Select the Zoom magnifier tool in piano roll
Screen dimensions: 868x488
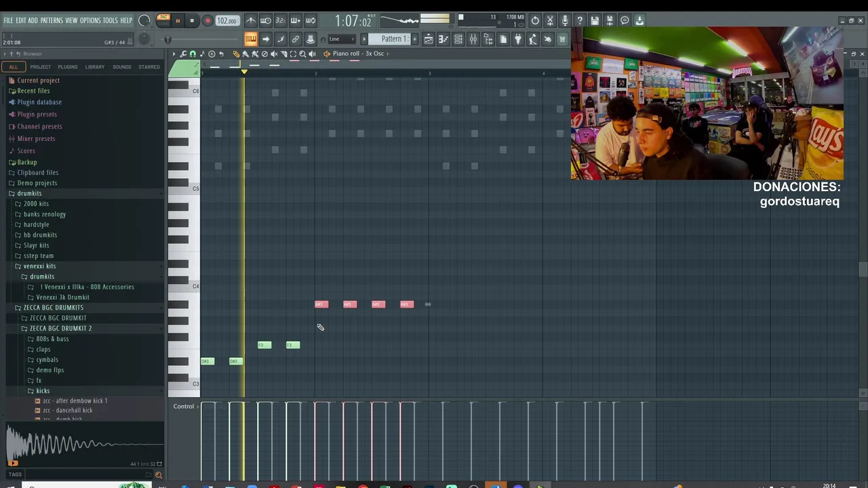click(302, 54)
